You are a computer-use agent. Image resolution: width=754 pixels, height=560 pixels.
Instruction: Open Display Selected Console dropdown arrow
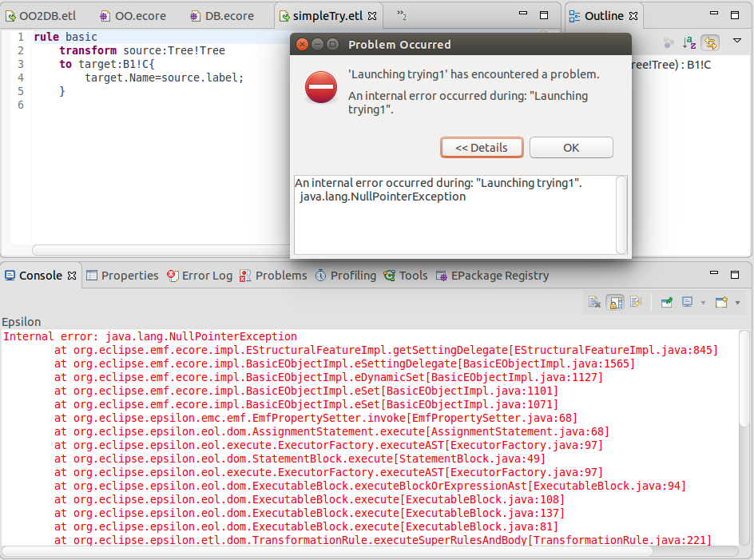(703, 303)
